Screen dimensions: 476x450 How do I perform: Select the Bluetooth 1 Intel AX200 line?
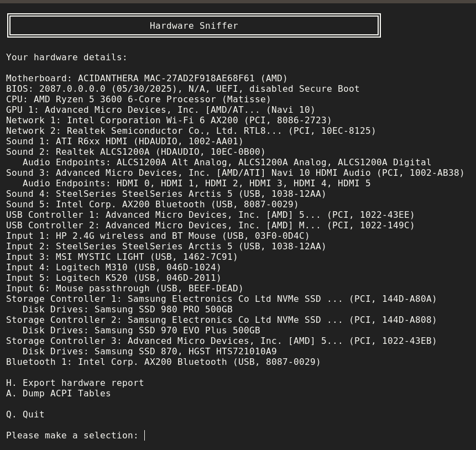click(x=163, y=362)
